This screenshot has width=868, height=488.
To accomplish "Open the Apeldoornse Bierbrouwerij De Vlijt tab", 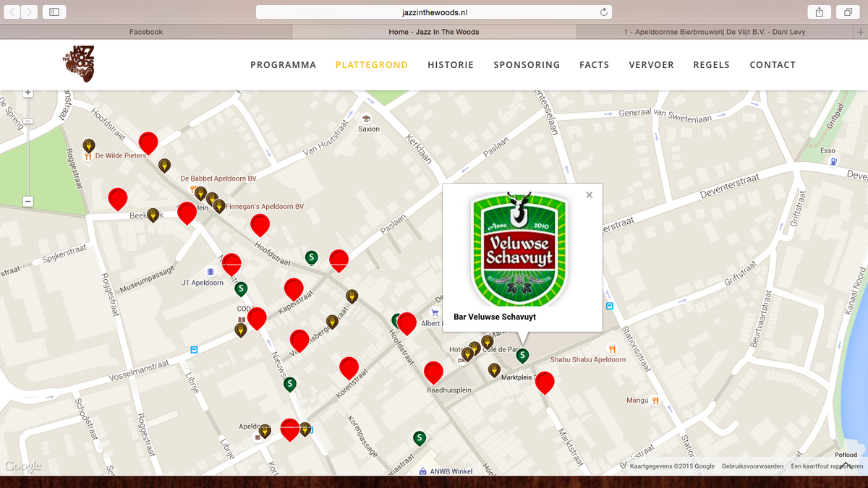I will [715, 32].
